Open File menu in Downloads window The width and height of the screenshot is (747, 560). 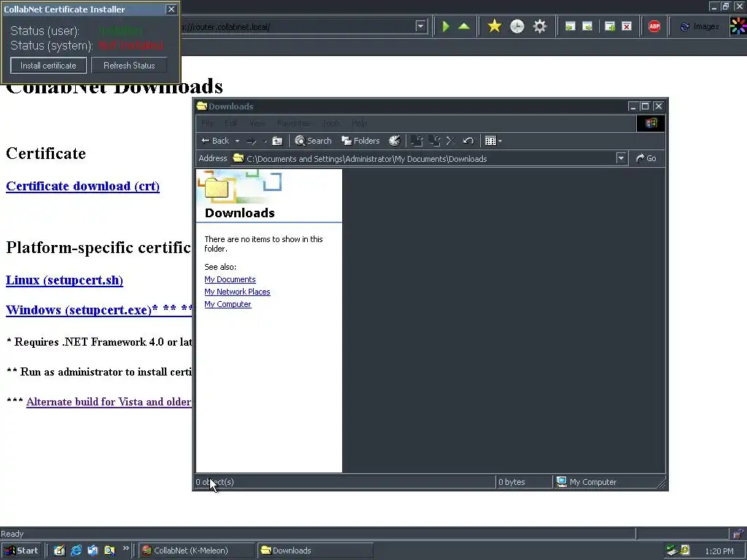[207, 123]
